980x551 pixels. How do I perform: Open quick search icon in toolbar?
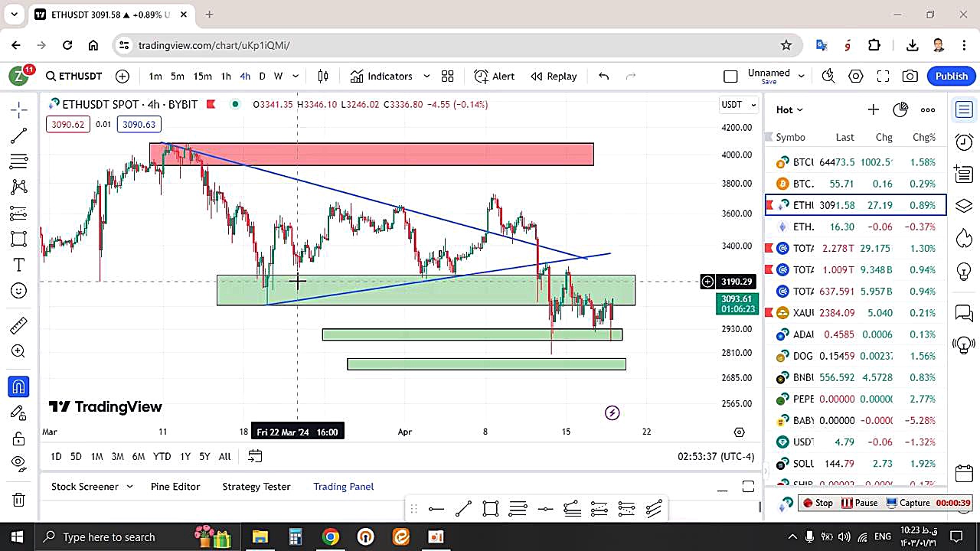click(x=828, y=76)
